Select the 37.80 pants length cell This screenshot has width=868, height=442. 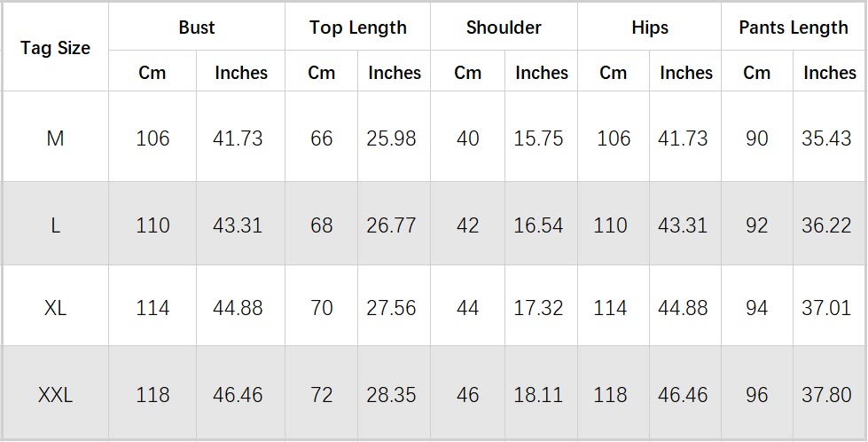826,394
